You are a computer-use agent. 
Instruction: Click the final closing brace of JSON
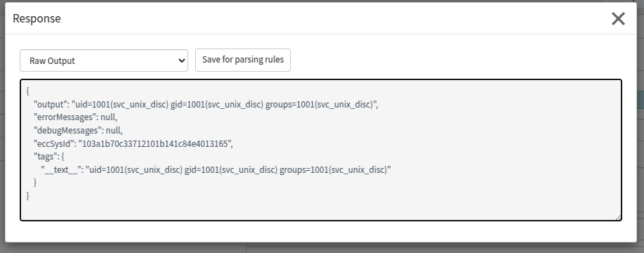[27, 196]
